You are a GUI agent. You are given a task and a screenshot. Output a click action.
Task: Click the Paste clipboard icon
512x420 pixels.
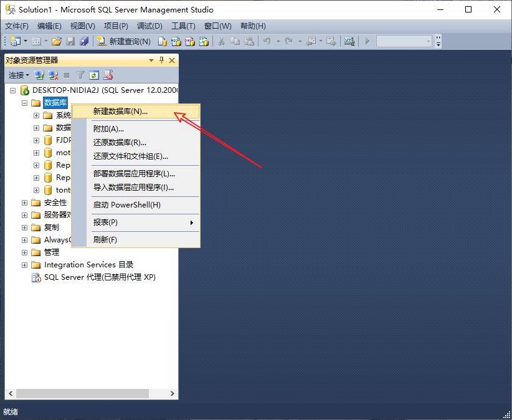[249, 41]
